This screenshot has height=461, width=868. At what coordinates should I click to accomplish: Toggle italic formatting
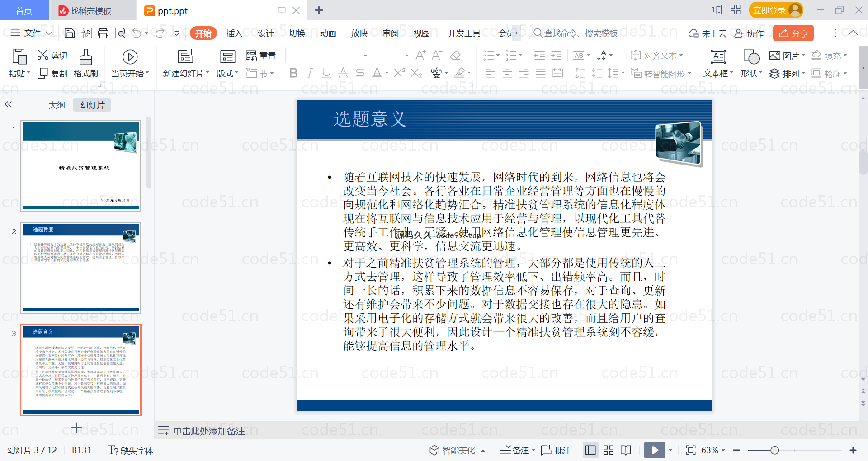coord(310,73)
